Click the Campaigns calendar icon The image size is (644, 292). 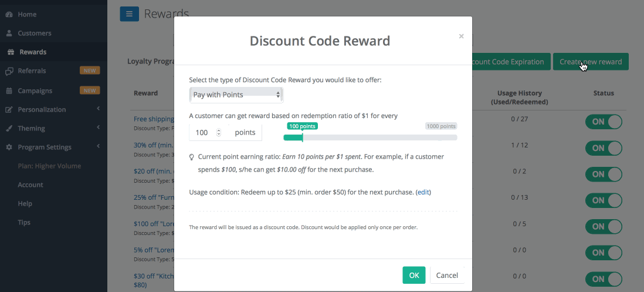pos(9,91)
